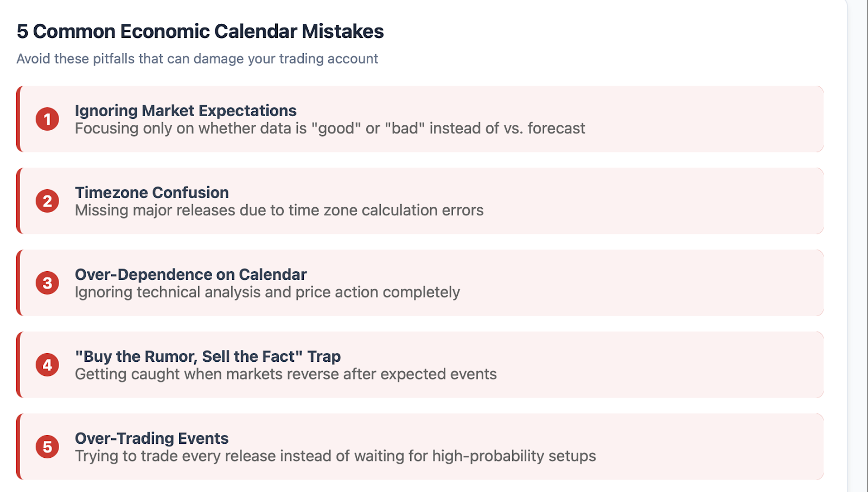Click the description about ignoring technical analysis
Screen dimensions: 868x492
(267, 292)
